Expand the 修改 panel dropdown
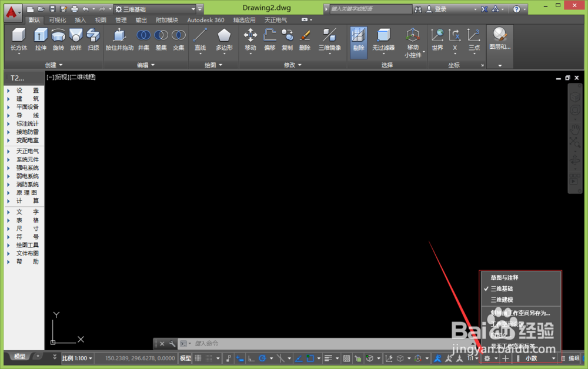 tap(292, 65)
